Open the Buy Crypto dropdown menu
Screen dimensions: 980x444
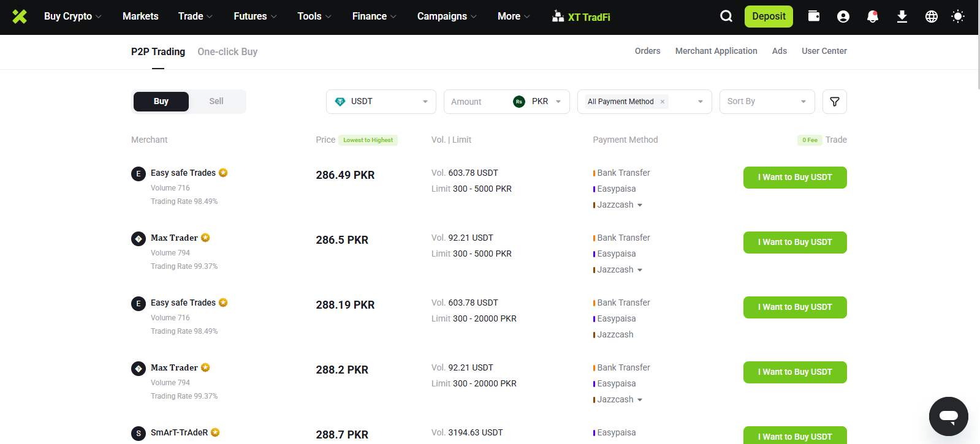tap(73, 17)
